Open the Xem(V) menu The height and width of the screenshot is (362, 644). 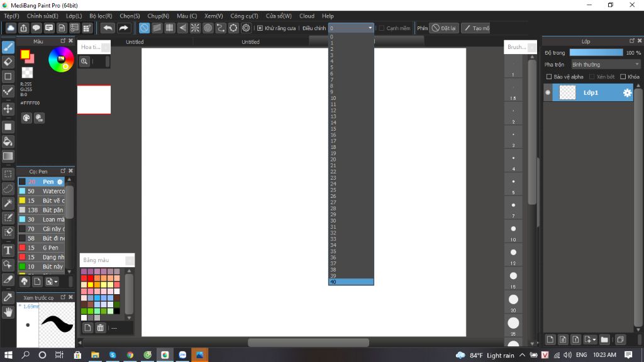pyautogui.click(x=214, y=16)
